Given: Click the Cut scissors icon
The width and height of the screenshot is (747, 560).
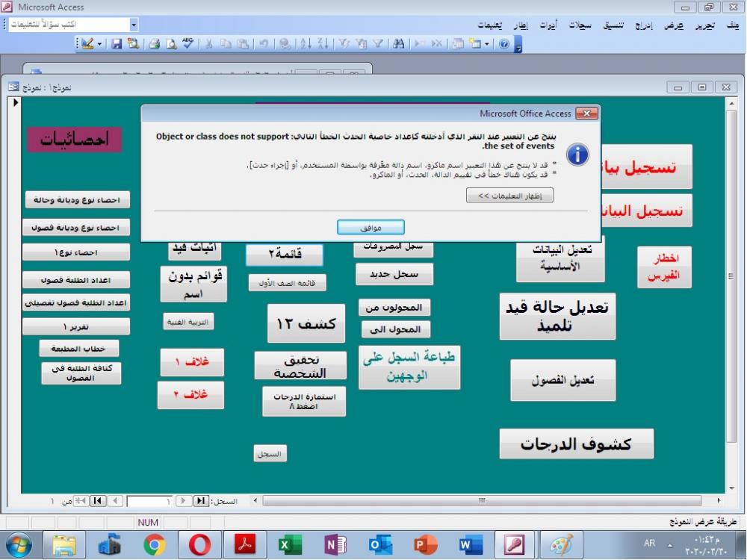Looking at the screenshot, I should (208, 44).
